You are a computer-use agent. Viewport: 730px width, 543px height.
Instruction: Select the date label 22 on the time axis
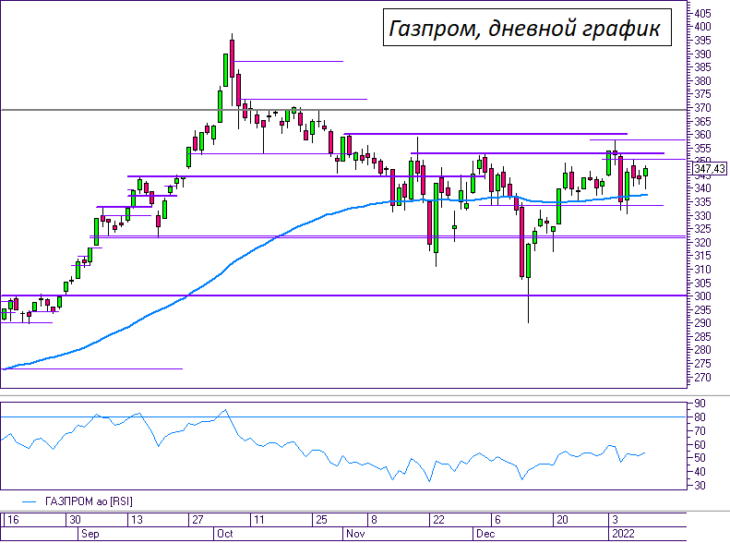(439, 520)
